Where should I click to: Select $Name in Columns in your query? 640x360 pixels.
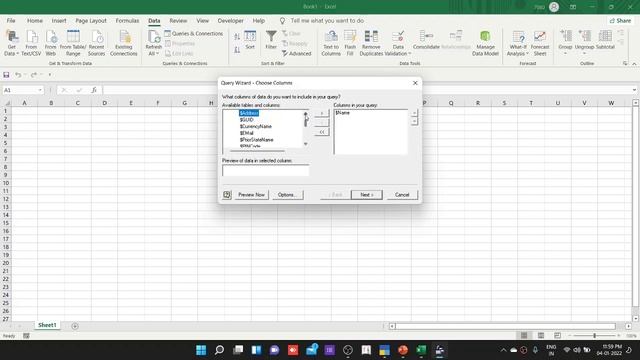pos(342,113)
